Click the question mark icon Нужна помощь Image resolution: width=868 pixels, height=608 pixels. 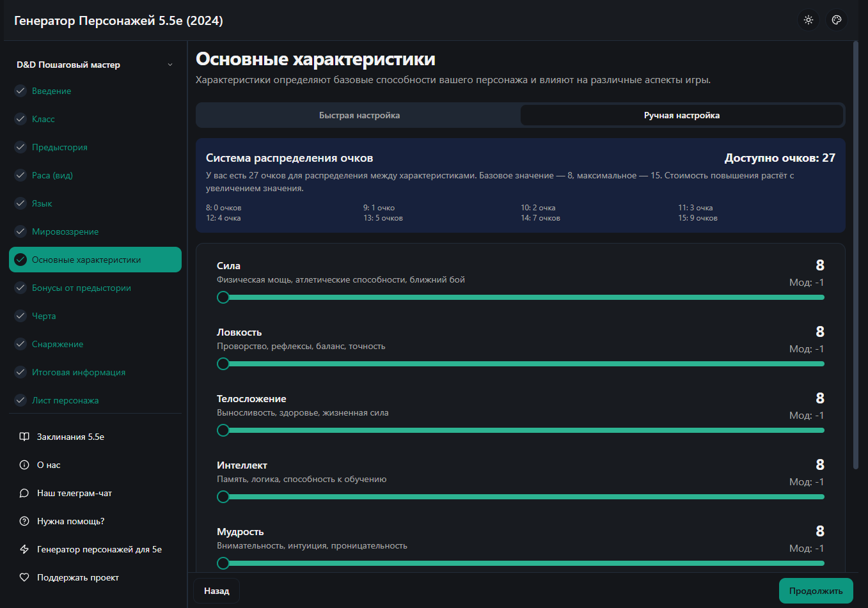pos(24,521)
